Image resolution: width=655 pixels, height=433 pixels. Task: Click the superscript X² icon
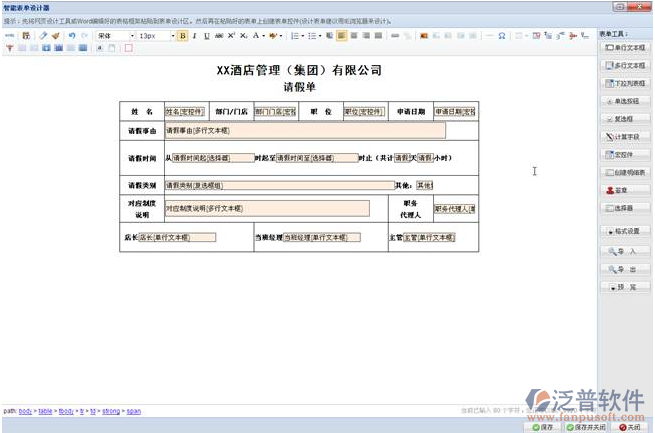[231, 36]
